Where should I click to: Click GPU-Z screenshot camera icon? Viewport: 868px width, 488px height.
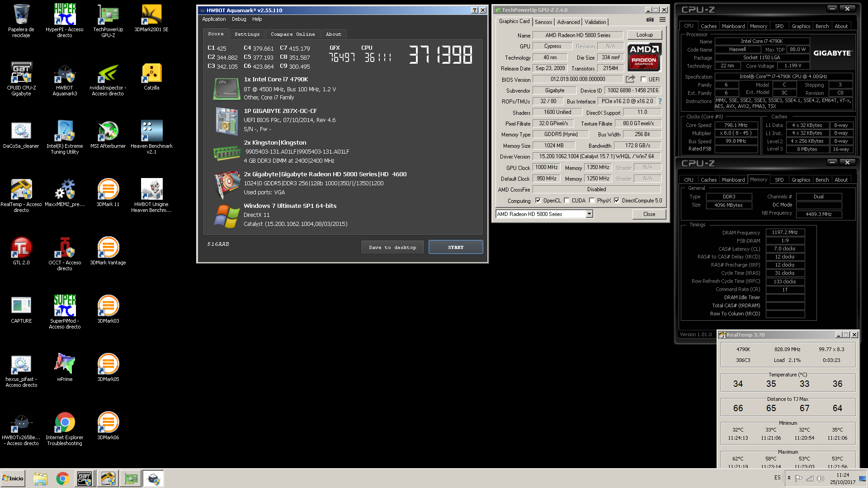pyautogui.click(x=650, y=19)
